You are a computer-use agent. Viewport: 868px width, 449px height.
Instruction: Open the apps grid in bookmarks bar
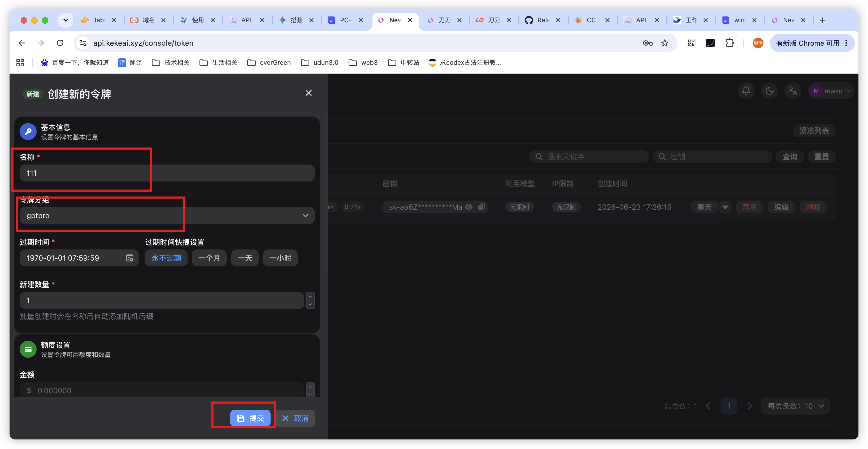[20, 63]
